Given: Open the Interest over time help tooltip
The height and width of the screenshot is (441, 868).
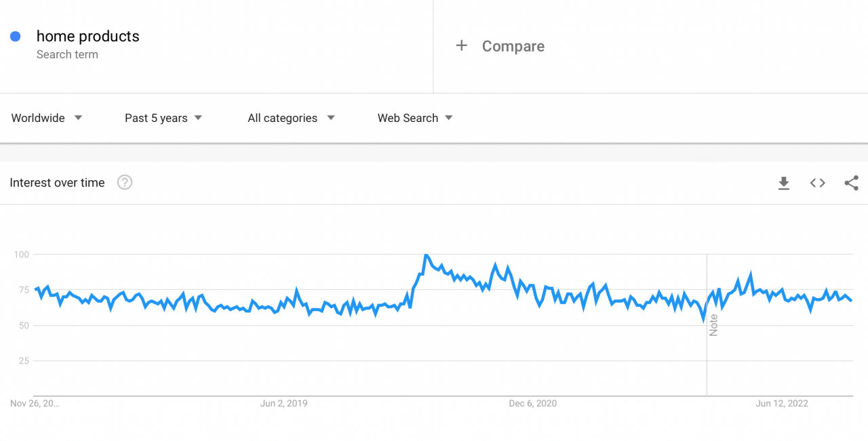Looking at the screenshot, I should click(124, 182).
